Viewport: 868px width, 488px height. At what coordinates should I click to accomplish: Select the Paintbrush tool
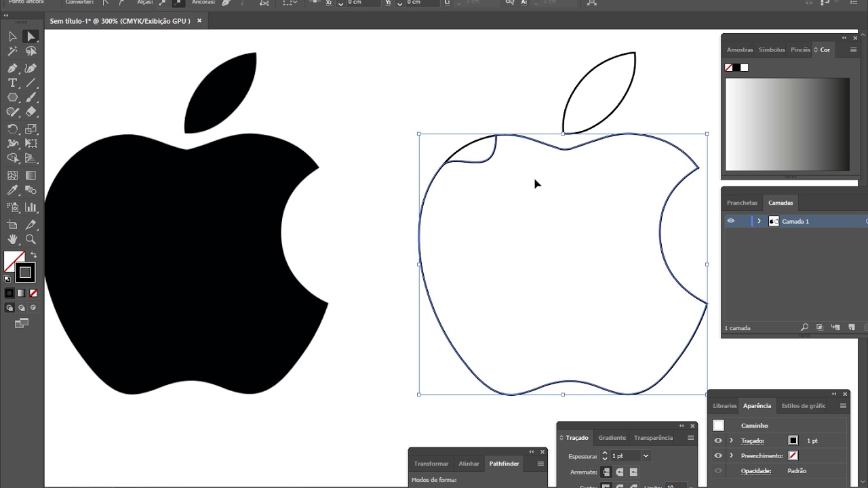(31, 98)
